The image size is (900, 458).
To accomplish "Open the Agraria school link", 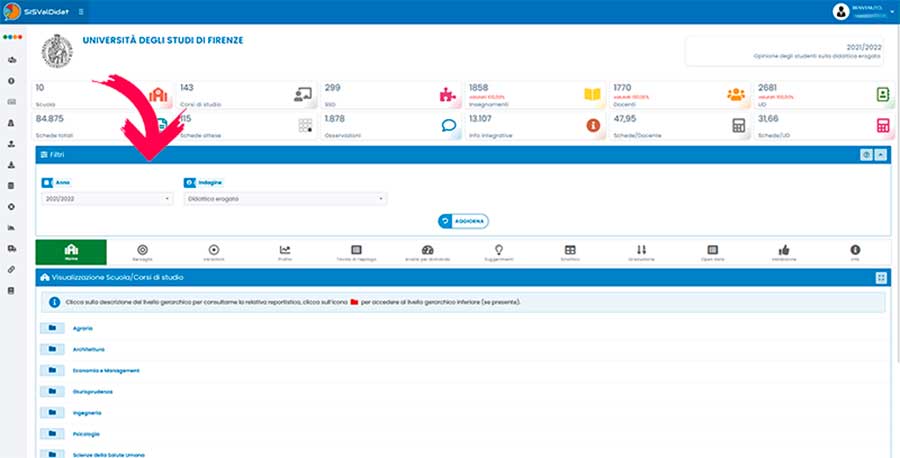I will 84,327.
